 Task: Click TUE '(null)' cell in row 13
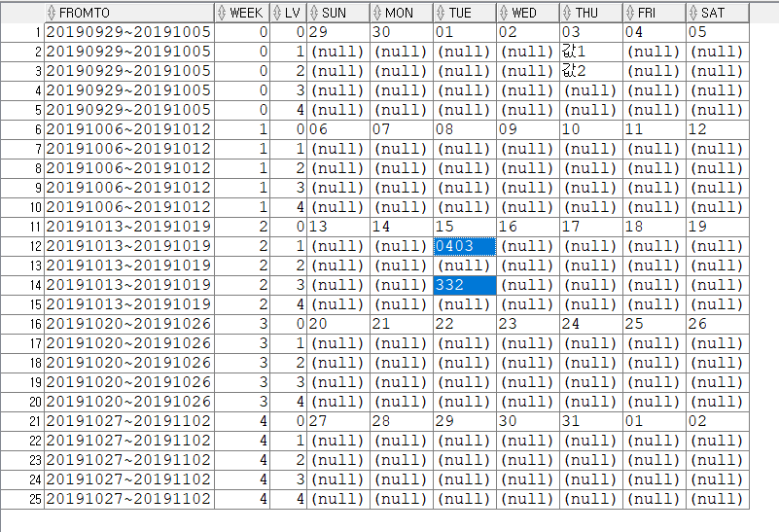465,266
